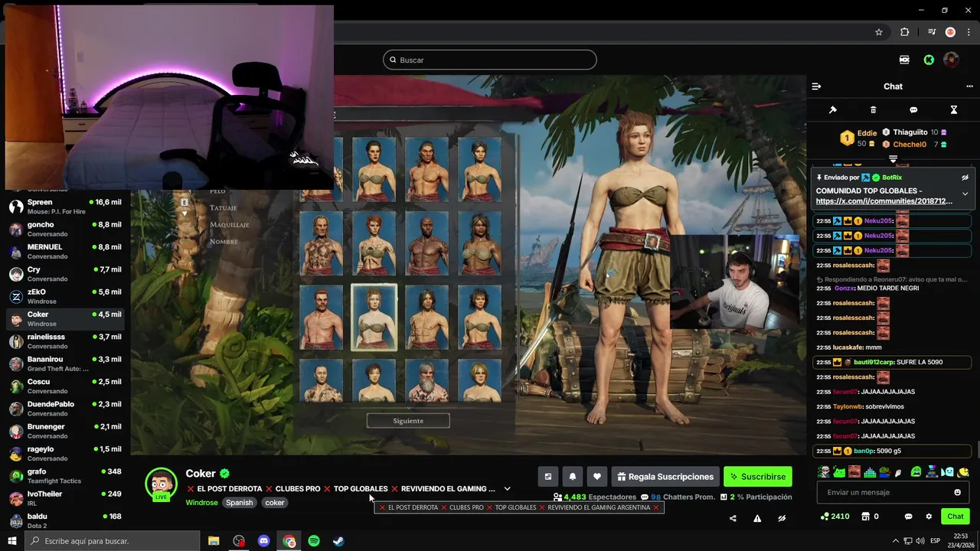980x551 pixels.
Task: Toggle notifications with the bell icon
Action: 573,477
